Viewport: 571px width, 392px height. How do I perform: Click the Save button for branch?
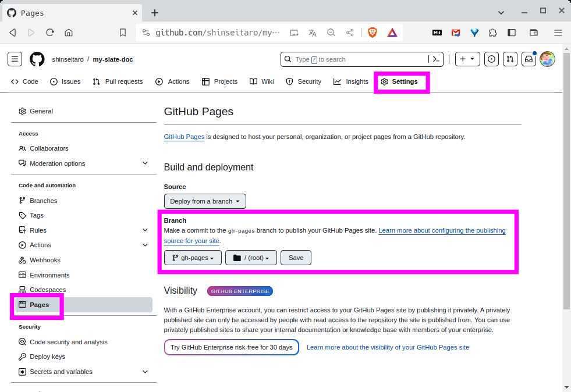point(296,258)
